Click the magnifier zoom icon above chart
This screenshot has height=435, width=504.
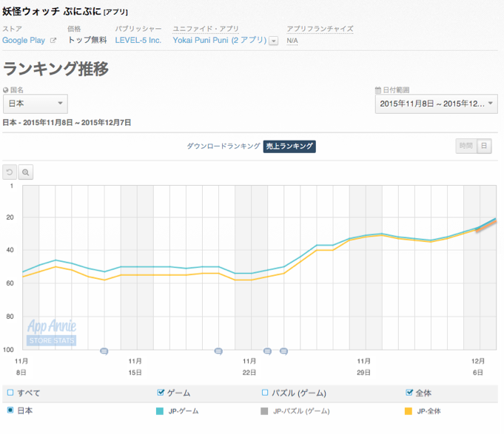coord(26,172)
